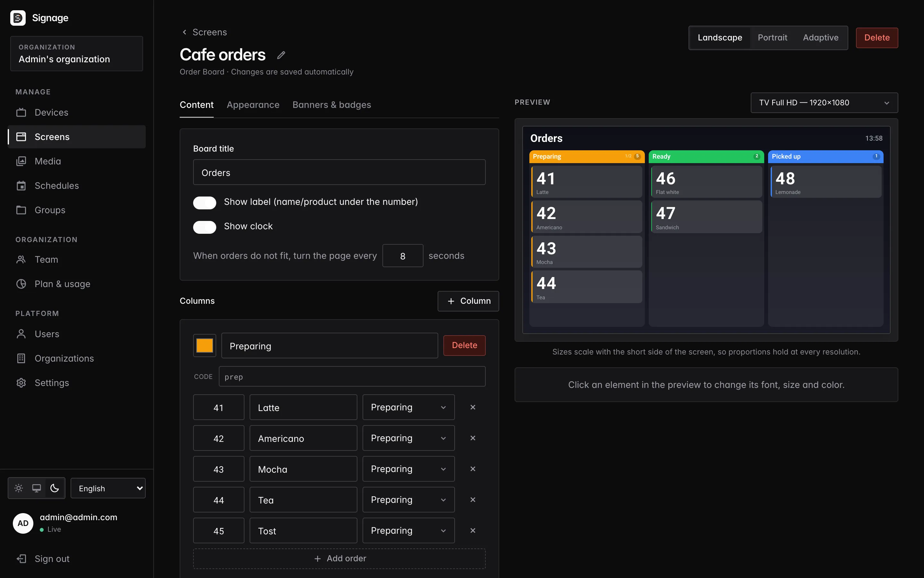Click the pencil icon to rename Cafe orders

(281, 55)
